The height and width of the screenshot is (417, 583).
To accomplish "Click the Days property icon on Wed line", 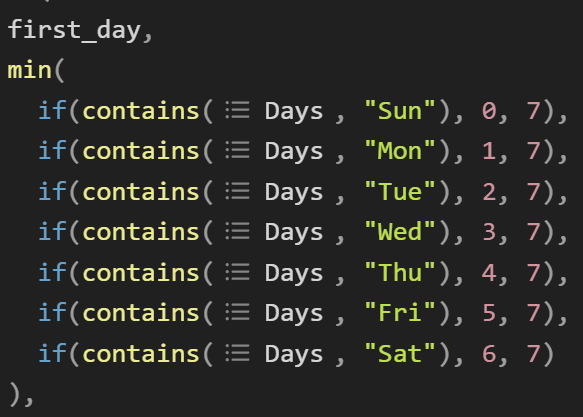I will (238, 232).
